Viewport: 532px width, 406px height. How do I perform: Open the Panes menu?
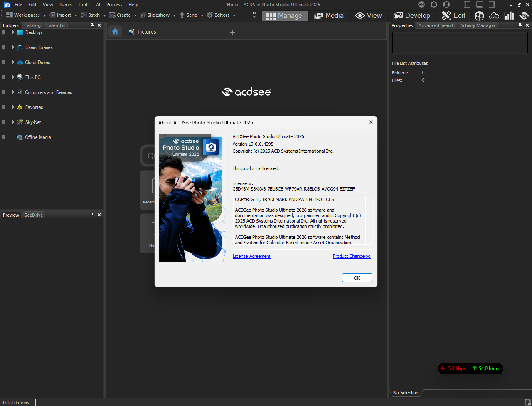point(65,5)
